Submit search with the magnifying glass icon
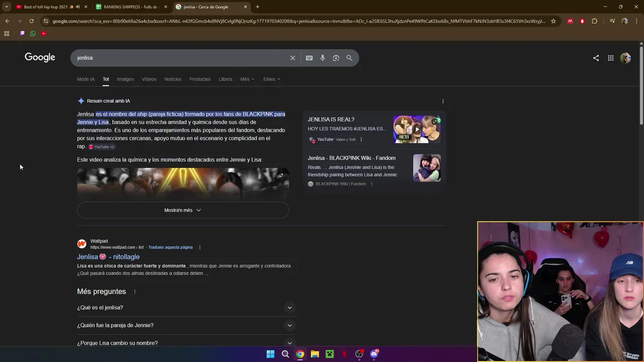The height and width of the screenshot is (362, 644). click(349, 58)
